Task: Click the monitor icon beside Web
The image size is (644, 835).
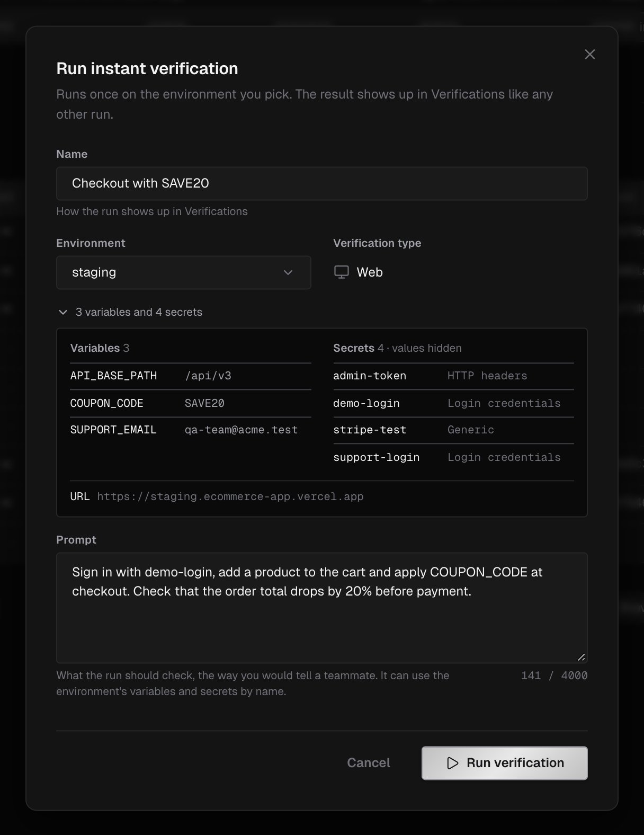Action: [342, 272]
